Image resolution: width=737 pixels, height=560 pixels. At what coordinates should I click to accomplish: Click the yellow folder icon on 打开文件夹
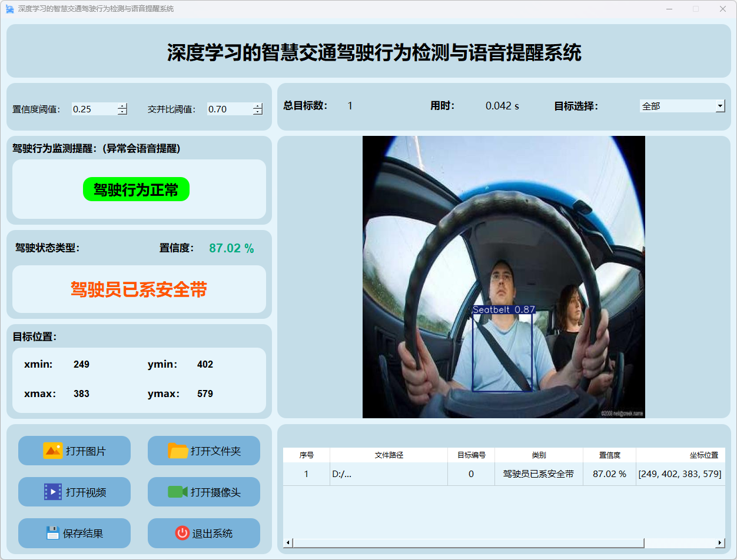tap(178, 451)
